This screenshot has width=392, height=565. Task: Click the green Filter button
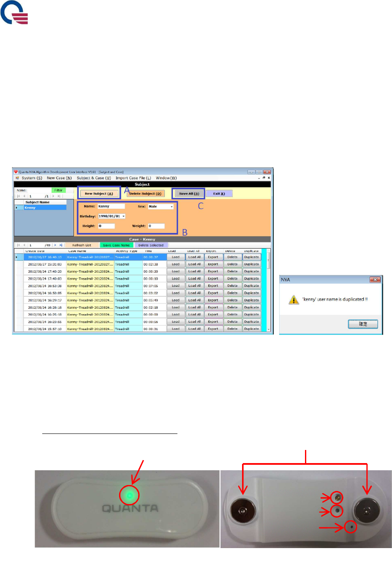tap(58, 190)
